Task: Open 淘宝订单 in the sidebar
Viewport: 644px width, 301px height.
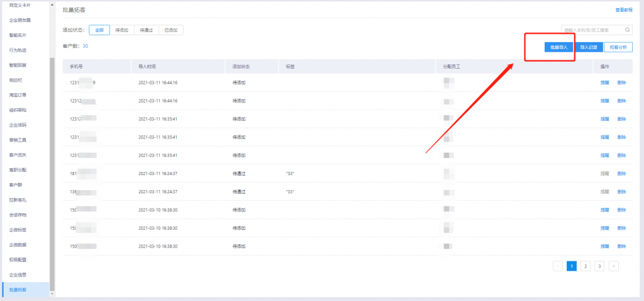Action: (x=18, y=95)
